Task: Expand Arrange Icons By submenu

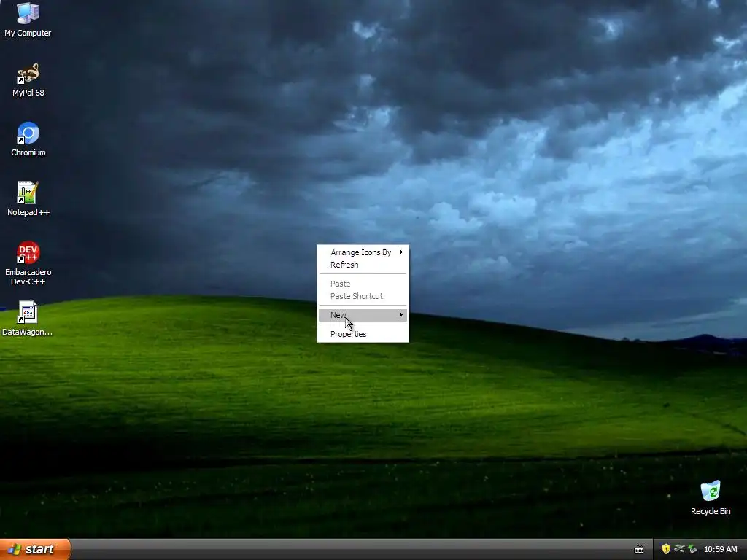Action: point(363,252)
